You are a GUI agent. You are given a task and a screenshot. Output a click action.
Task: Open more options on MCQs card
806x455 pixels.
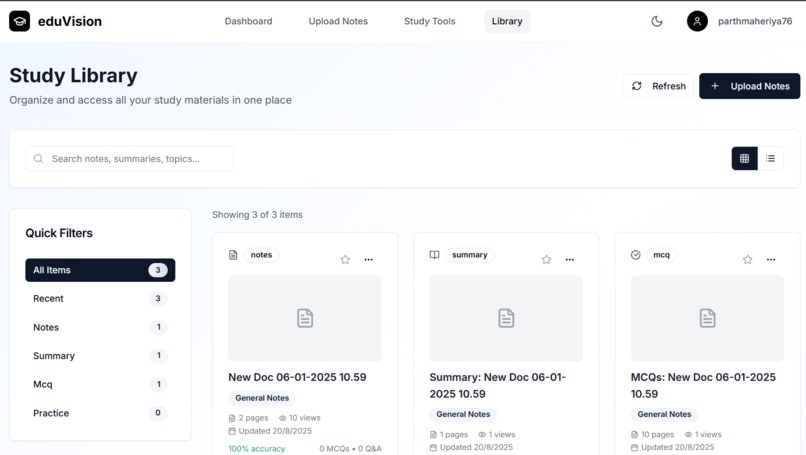coord(771,260)
